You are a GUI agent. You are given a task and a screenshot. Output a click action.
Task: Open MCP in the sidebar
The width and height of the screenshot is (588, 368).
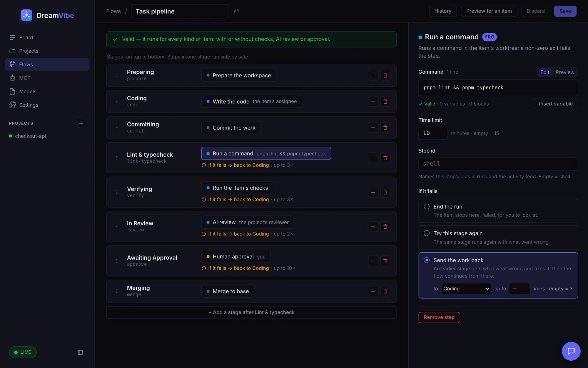pyautogui.click(x=47, y=78)
